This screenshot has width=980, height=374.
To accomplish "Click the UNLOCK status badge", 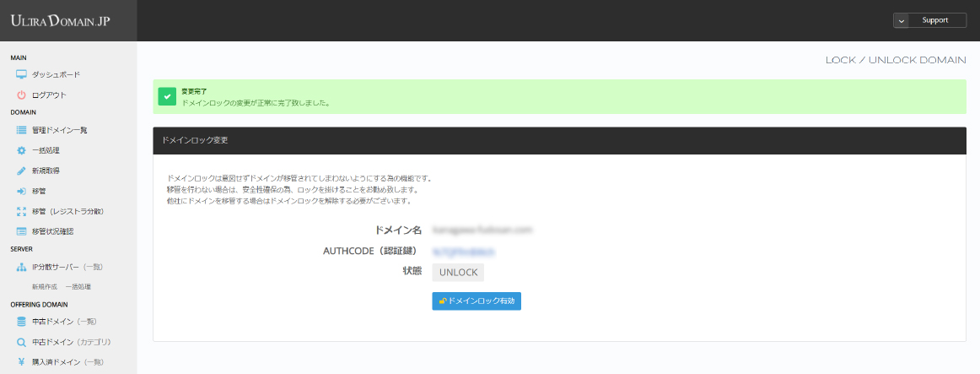I will click(x=458, y=273).
